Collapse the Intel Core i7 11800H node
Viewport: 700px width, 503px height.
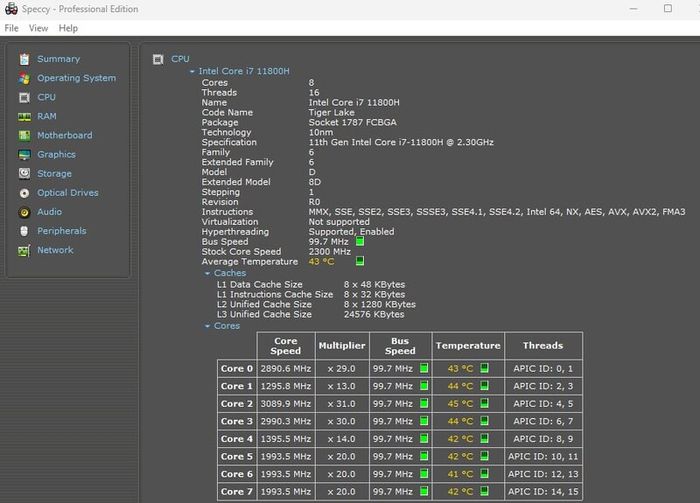click(x=192, y=71)
